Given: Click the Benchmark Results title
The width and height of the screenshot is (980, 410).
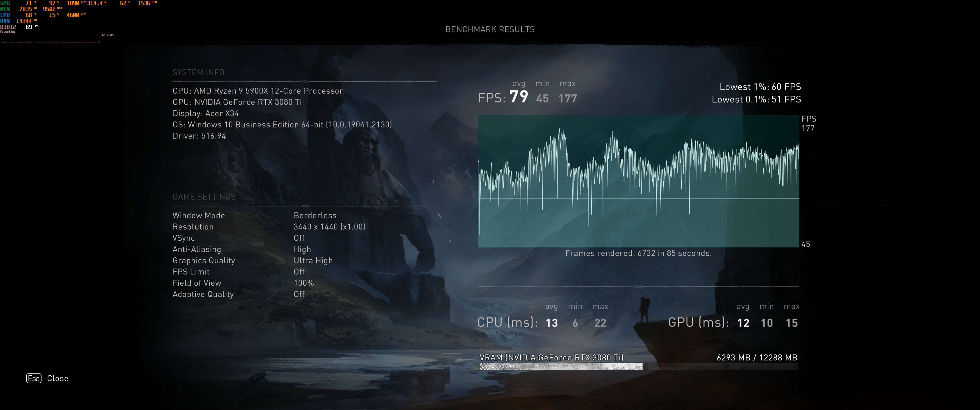Looking at the screenshot, I should (490, 29).
